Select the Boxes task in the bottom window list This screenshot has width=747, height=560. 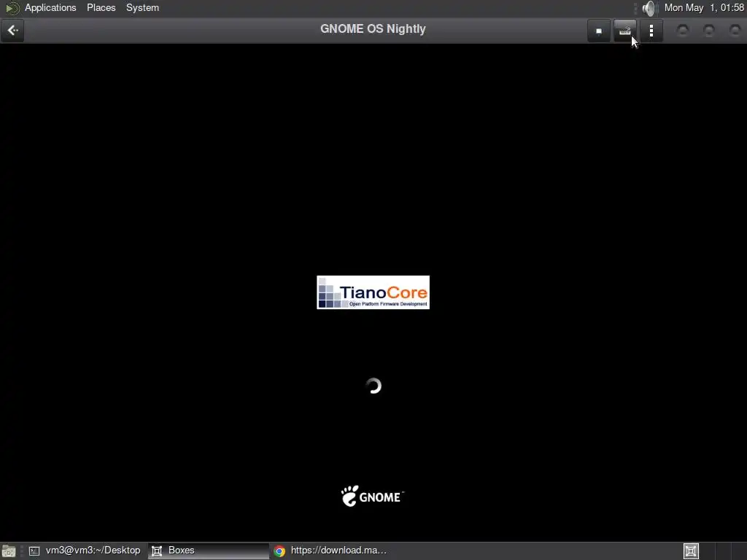pos(208,551)
